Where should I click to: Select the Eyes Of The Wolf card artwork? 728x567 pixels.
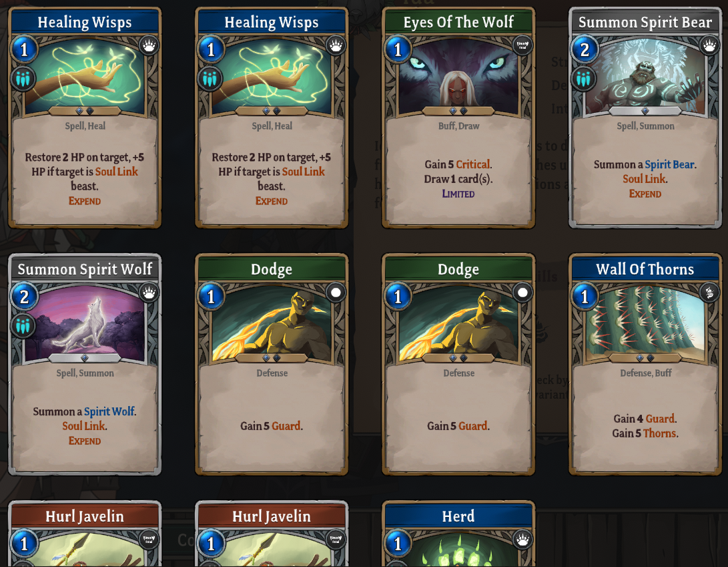pos(458,77)
